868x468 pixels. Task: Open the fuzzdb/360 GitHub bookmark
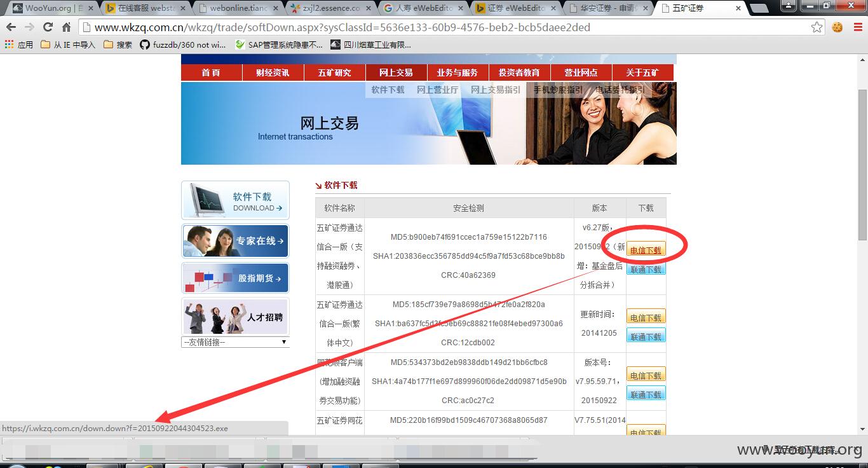click(183, 45)
